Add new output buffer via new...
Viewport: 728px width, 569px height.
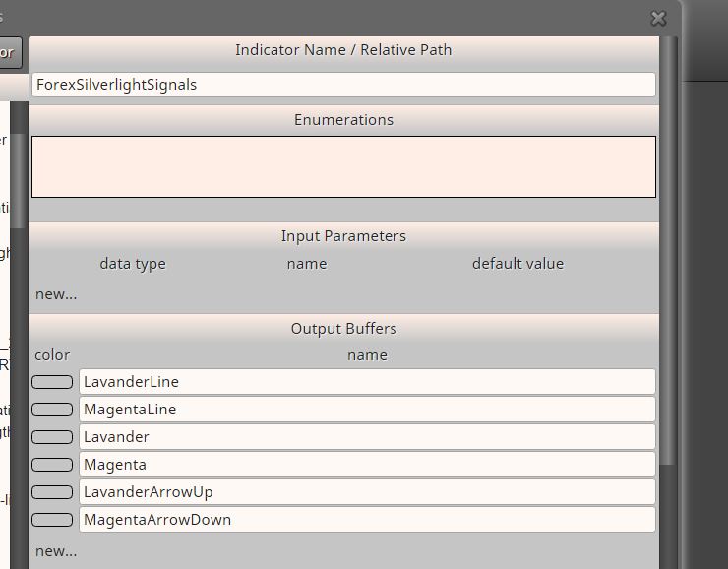[56, 551]
